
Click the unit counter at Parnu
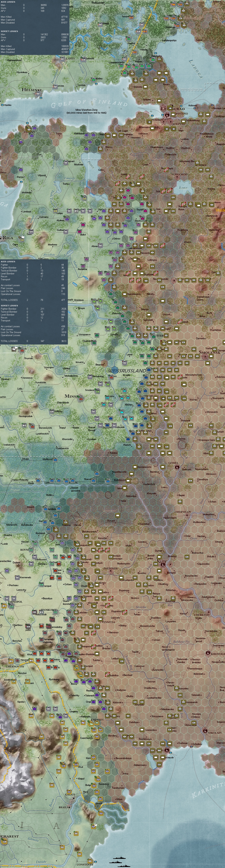(x=21, y=169)
